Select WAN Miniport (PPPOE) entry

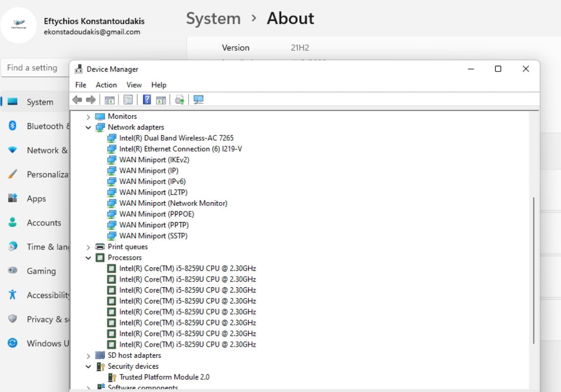(156, 214)
